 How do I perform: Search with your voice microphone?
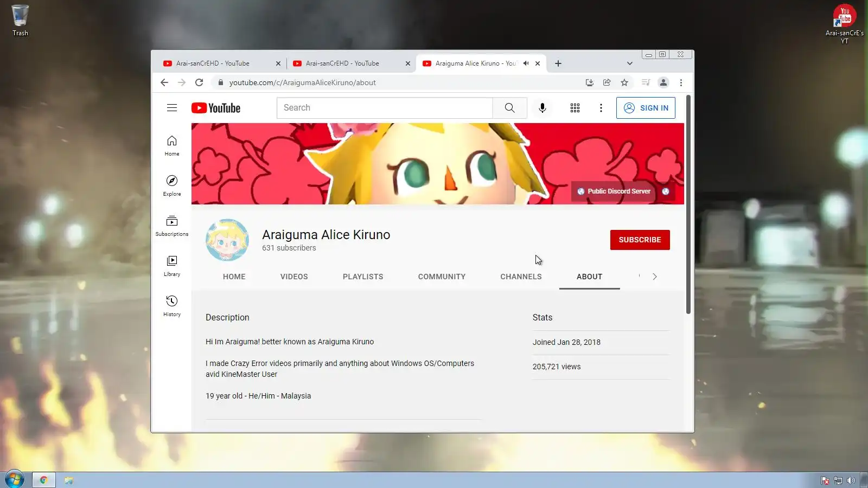[x=542, y=108]
